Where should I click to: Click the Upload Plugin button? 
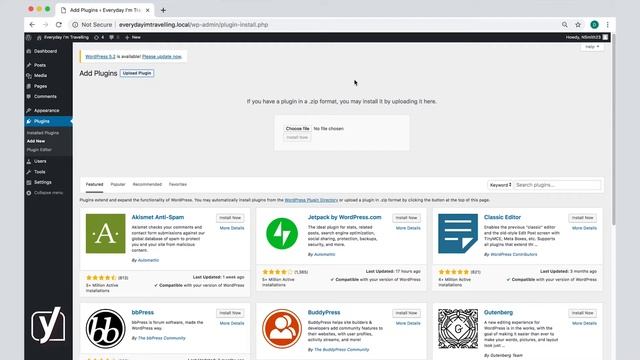137,73
